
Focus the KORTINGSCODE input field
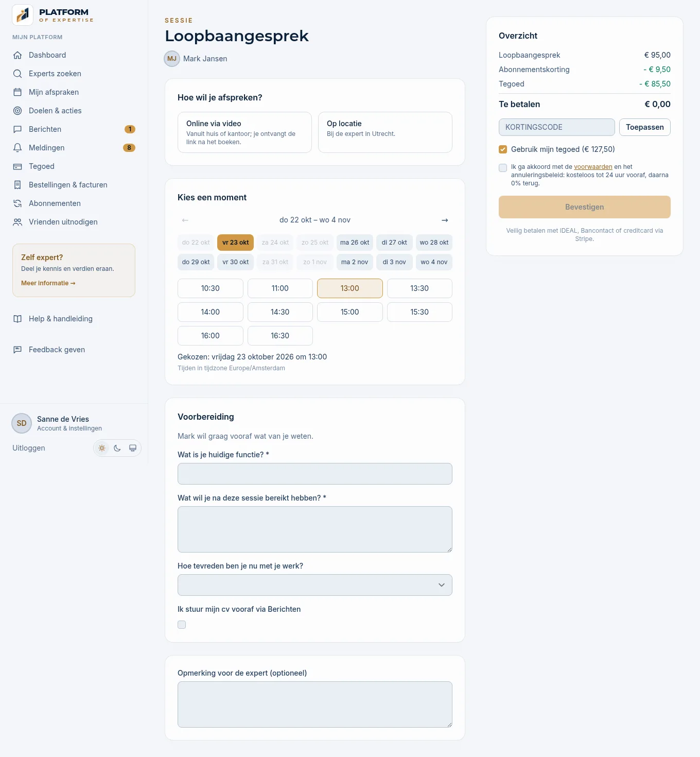click(557, 127)
